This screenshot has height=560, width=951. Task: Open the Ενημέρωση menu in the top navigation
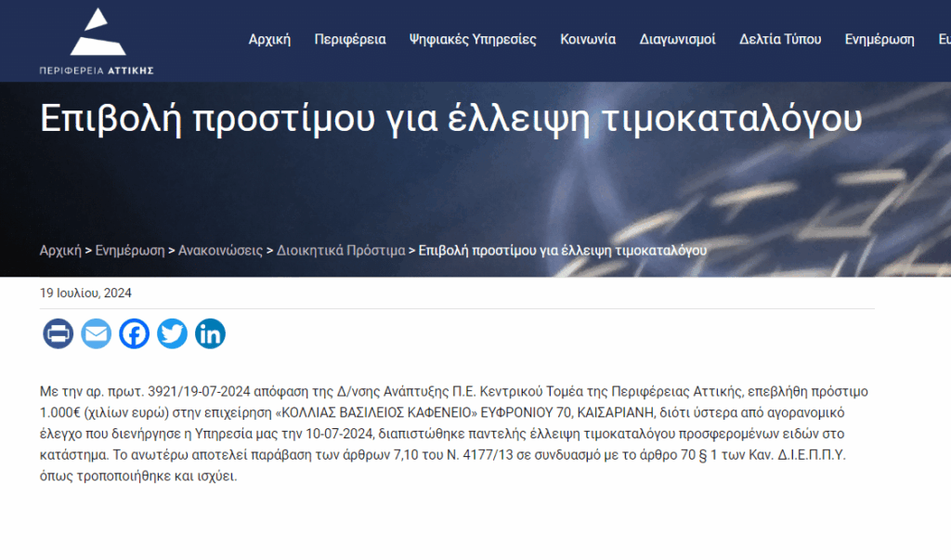click(879, 39)
